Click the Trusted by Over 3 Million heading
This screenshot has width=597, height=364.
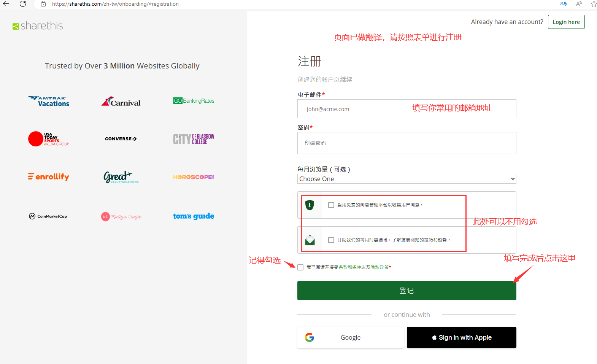pos(122,66)
